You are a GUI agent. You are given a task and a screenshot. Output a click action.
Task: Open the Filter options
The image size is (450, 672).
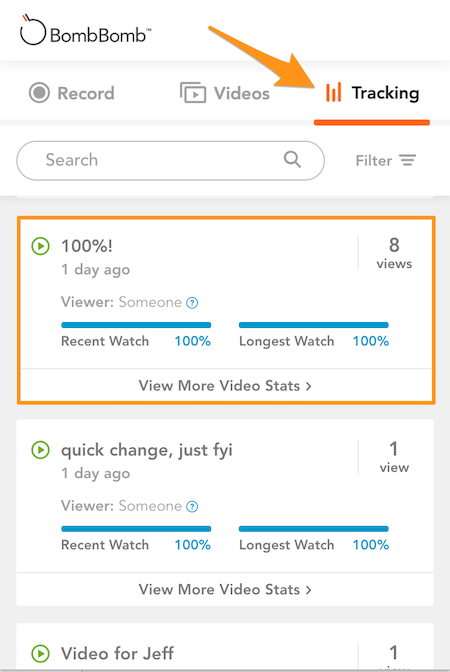(x=386, y=160)
